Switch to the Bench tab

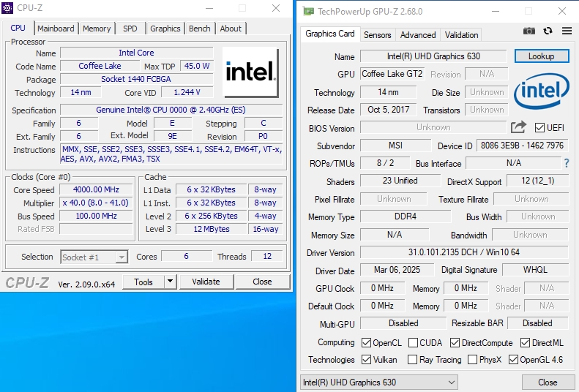pyautogui.click(x=199, y=29)
